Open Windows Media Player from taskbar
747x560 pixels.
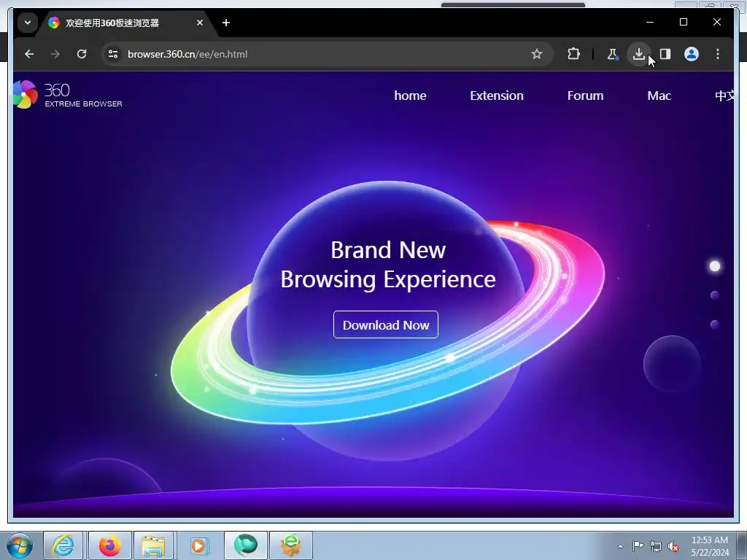point(199,545)
